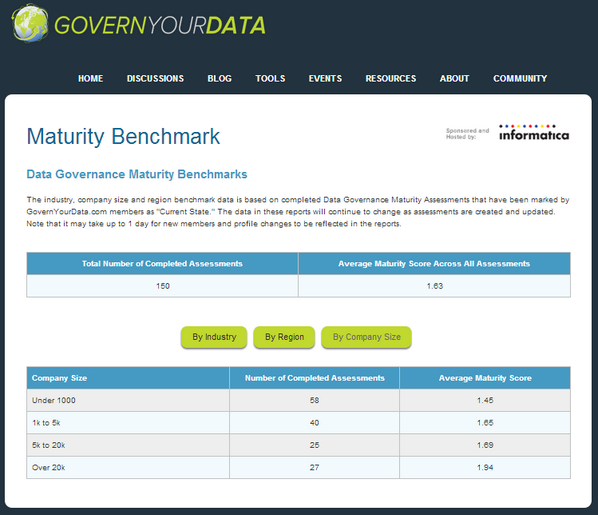The height and width of the screenshot is (515, 598).
Task: Click the GOVERNYOURDATA site title text
Action: 160,26
